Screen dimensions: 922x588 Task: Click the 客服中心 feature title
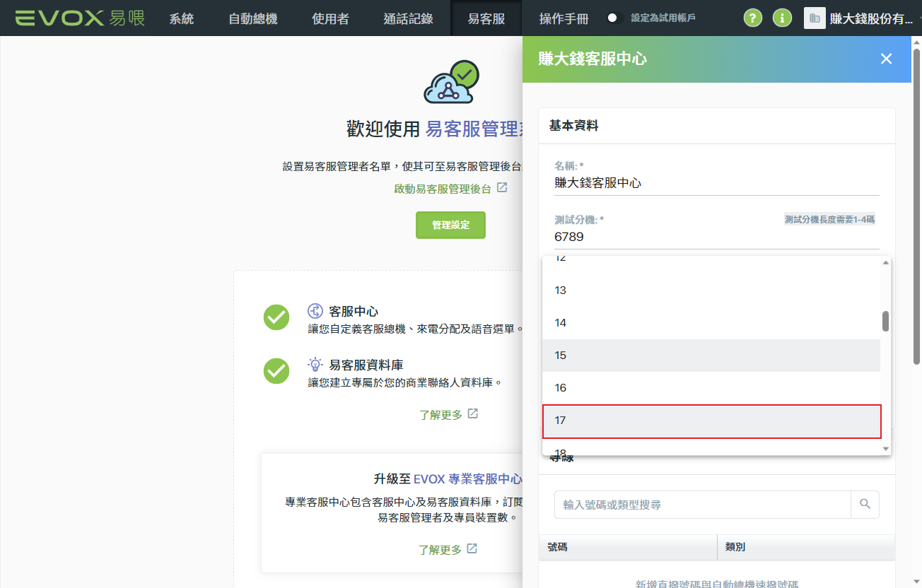click(354, 311)
